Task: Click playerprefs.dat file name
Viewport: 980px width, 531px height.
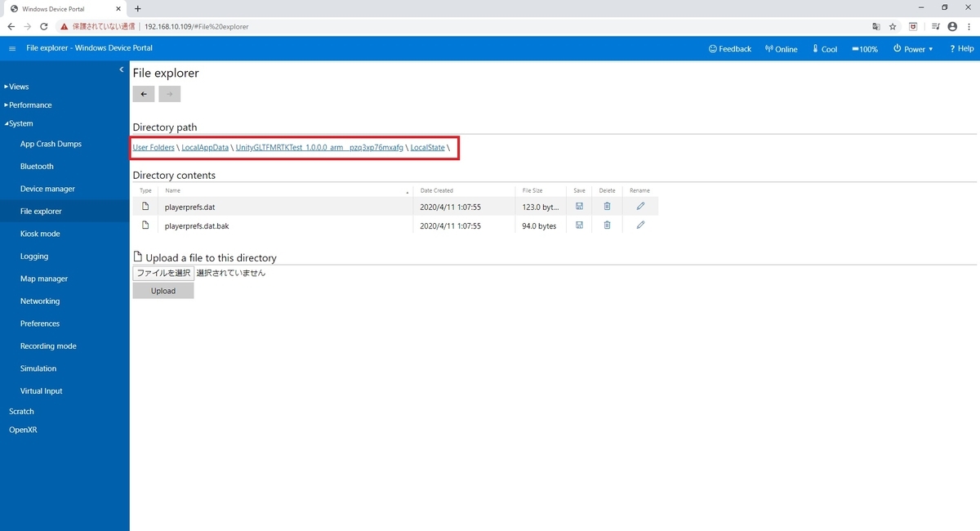Action: coord(189,207)
